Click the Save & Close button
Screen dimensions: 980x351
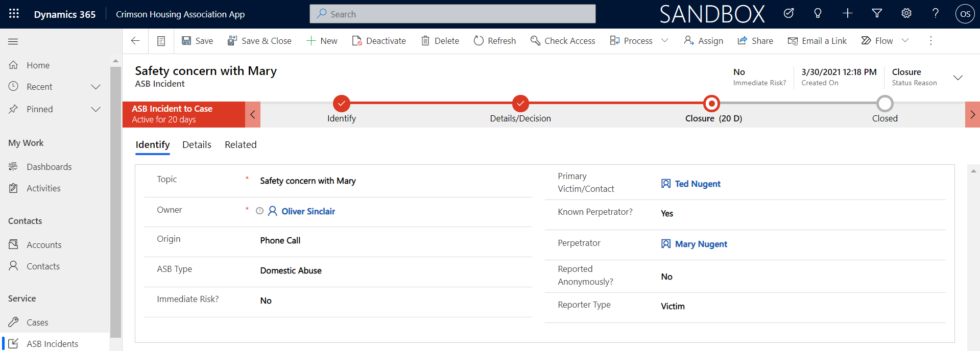point(259,41)
